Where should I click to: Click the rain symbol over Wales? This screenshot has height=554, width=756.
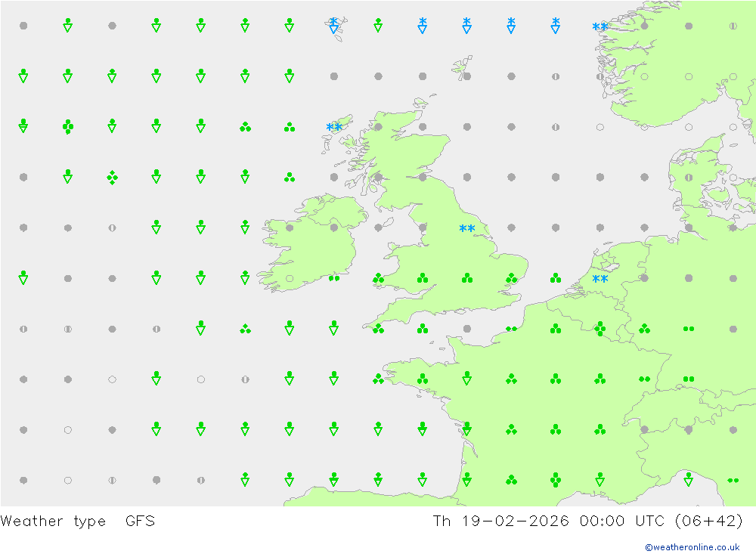(x=423, y=278)
